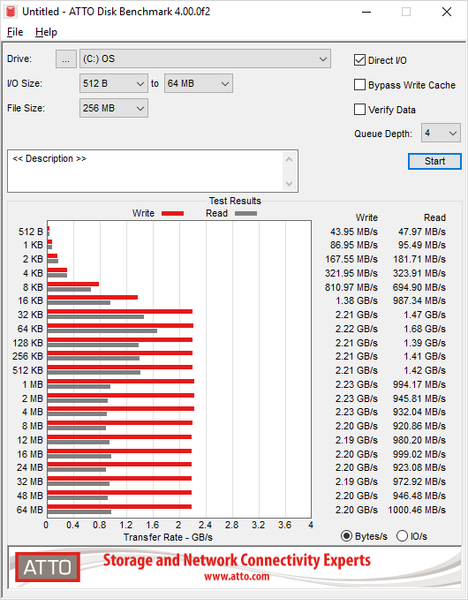The width and height of the screenshot is (468, 600).
Task: Click the 987.34 MB/s read value
Action: pyautogui.click(x=419, y=301)
